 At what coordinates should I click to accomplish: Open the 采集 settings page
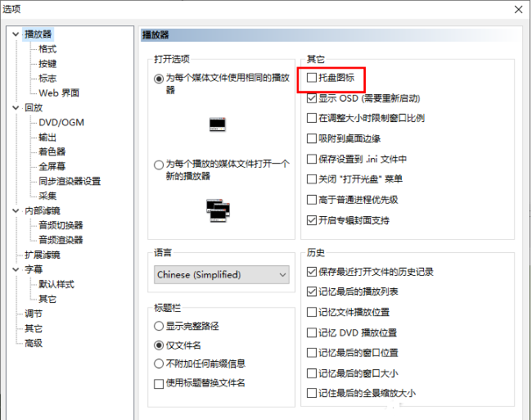pos(47,196)
